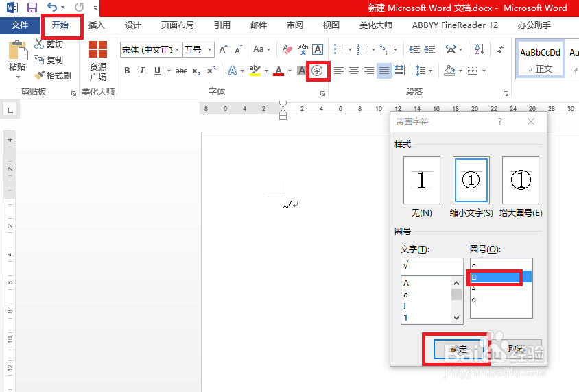Toggle superscript formatting
Screen dimensions: 579x392
(x=211, y=71)
